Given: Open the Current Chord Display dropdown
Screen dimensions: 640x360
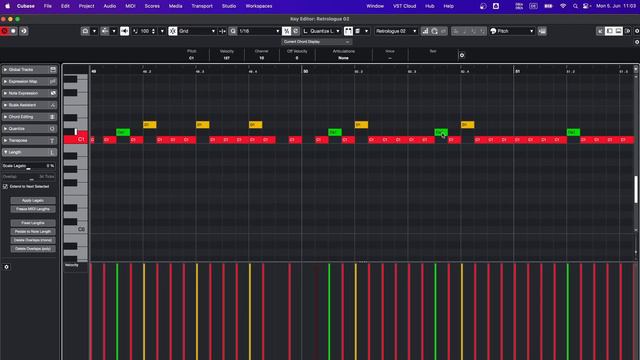Looking at the screenshot, I should click(317, 42).
